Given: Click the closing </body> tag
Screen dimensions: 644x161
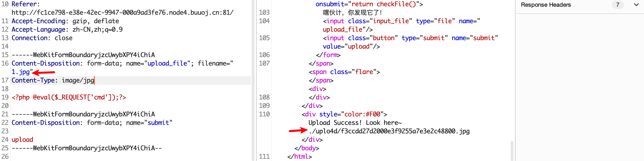Looking at the screenshot, I should [307, 148].
